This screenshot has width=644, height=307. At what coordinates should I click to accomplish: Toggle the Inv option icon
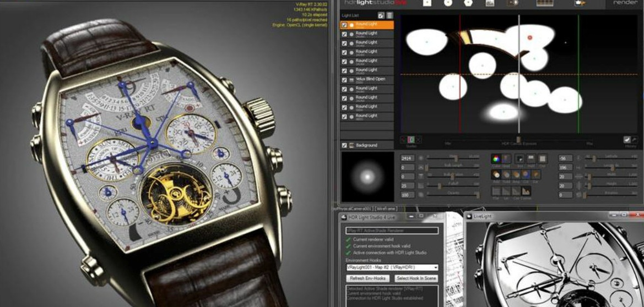coord(519,158)
